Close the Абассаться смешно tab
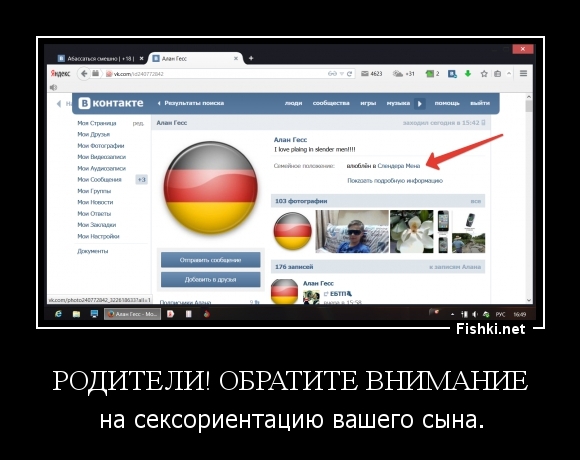 tap(141, 58)
